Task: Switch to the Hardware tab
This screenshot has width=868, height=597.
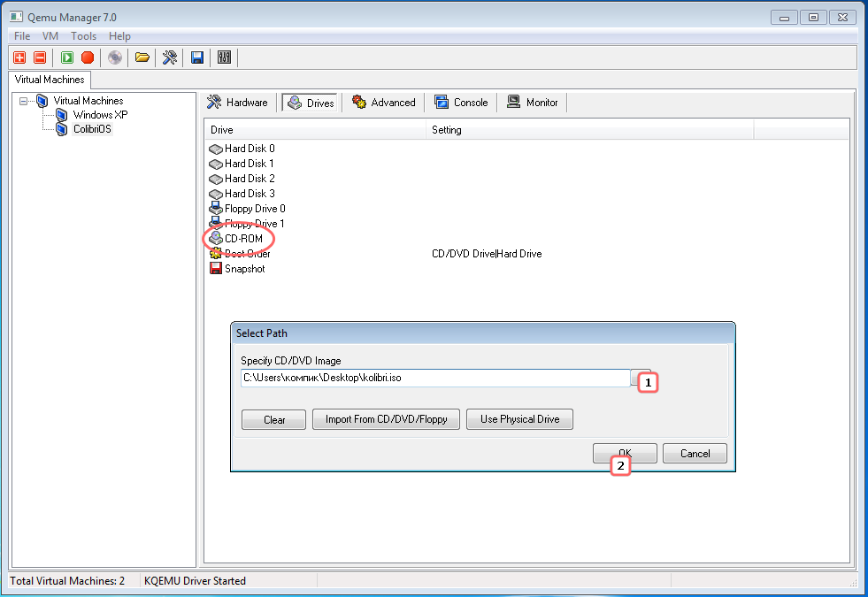Action: 237,103
